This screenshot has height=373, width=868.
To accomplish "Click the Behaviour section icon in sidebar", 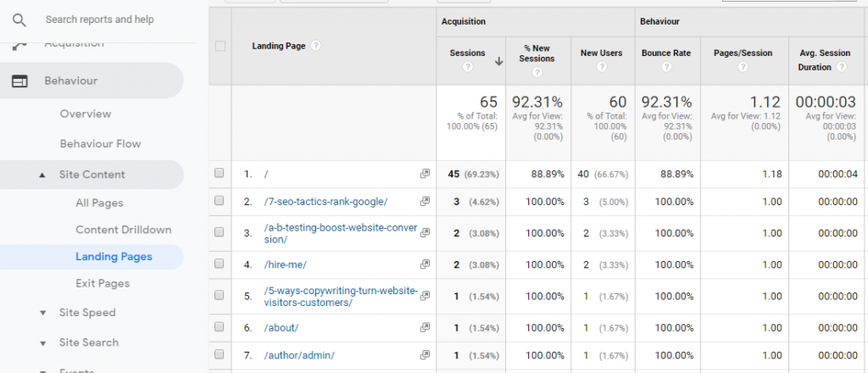I will pyautogui.click(x=19, y=81).
